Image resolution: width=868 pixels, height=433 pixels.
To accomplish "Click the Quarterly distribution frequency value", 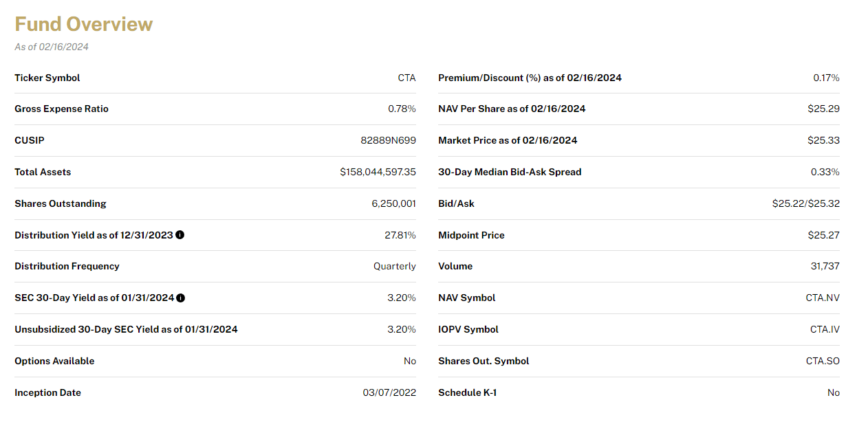I will [x=395, y=266].
